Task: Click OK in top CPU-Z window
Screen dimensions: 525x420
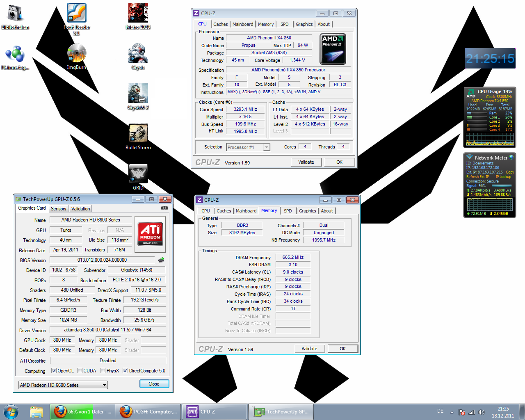Action: [340, 162]
